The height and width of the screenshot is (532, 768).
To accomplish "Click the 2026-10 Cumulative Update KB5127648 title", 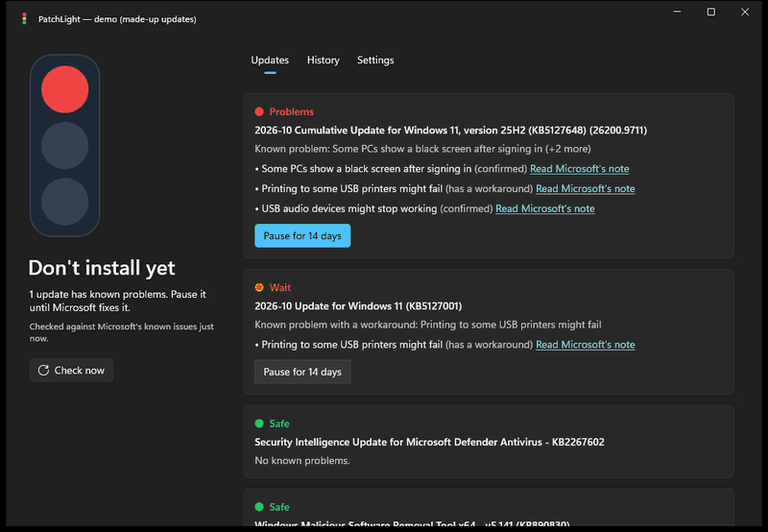I will click(450, 131).
